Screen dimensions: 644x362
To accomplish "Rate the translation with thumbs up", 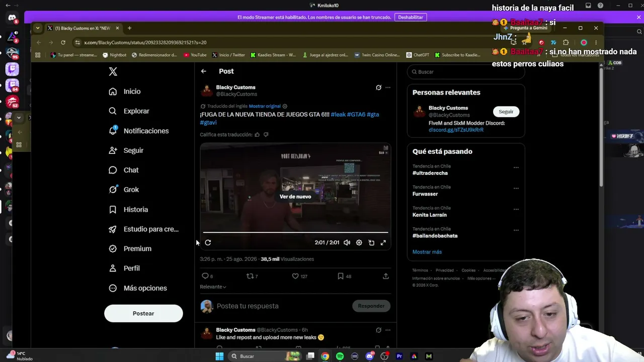I will 257,135.
